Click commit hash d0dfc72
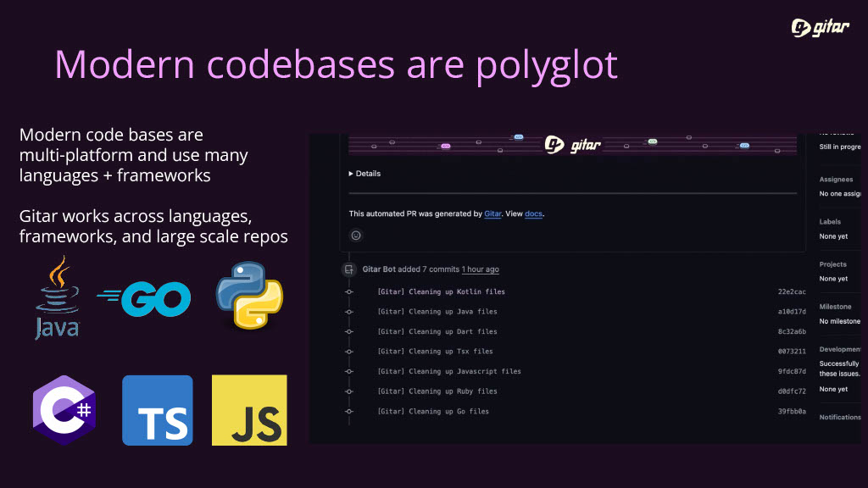Image resolution: width=868 pixels, height=488 pixels. tap(792, 391)
